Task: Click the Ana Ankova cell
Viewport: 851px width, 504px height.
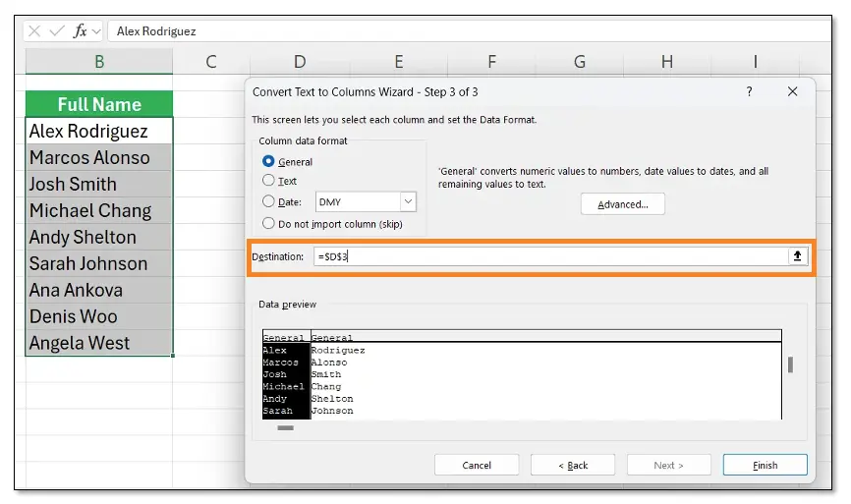Action: point(99,290)
